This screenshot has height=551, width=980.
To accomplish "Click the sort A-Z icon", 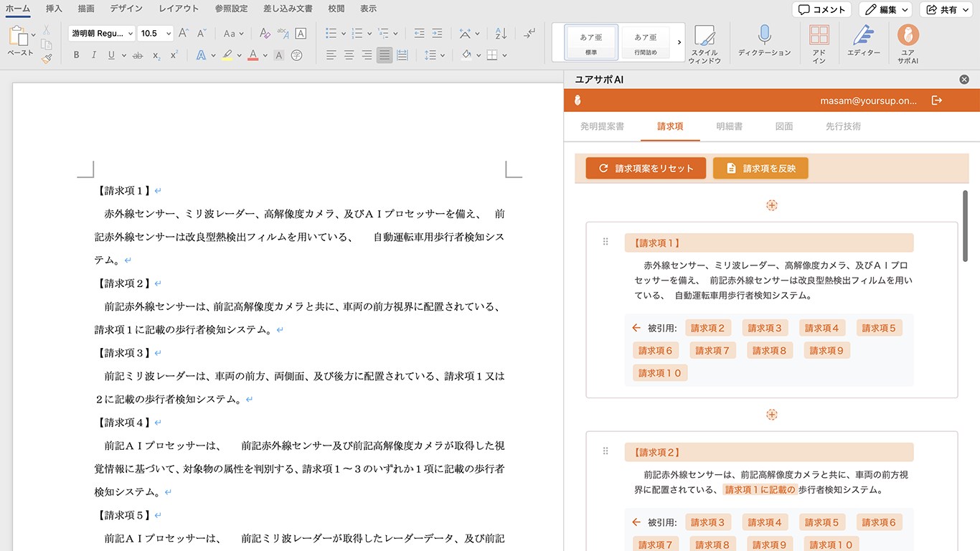I will coord(501,34).
